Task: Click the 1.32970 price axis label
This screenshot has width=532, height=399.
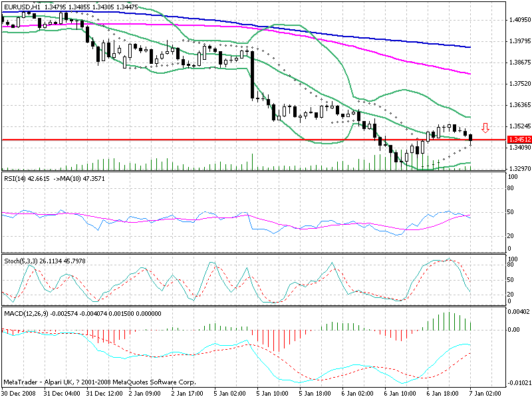Action: (x=520, y=169)
